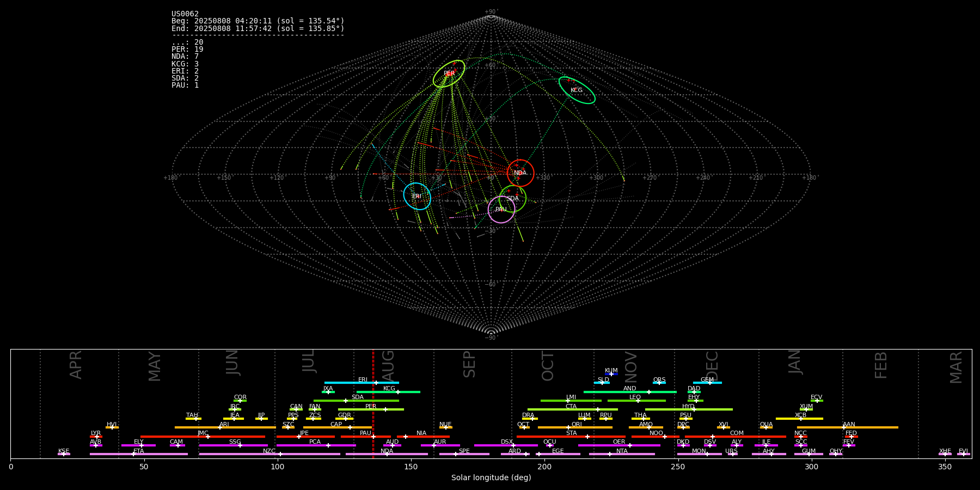Click the red NDA radiant circle

click(x=520, y=173)
